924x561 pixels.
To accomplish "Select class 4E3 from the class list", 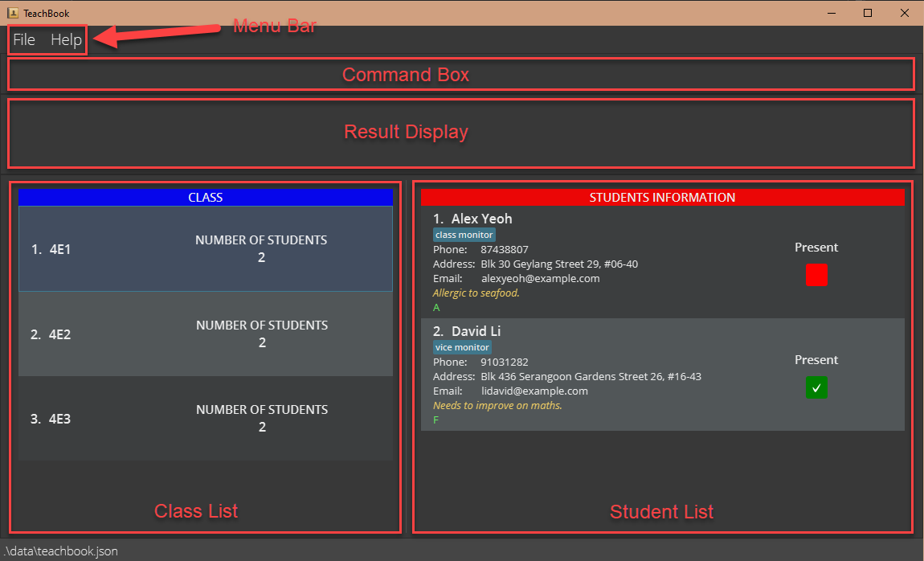I will point(205,419).
